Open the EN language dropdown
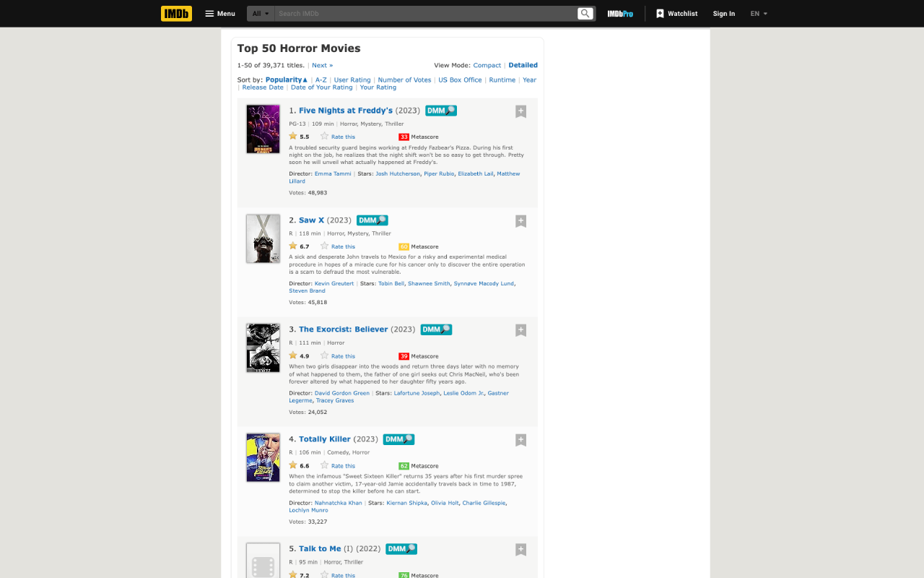The image size is (924, 578). pyautogui.click(x=759, y=14)
